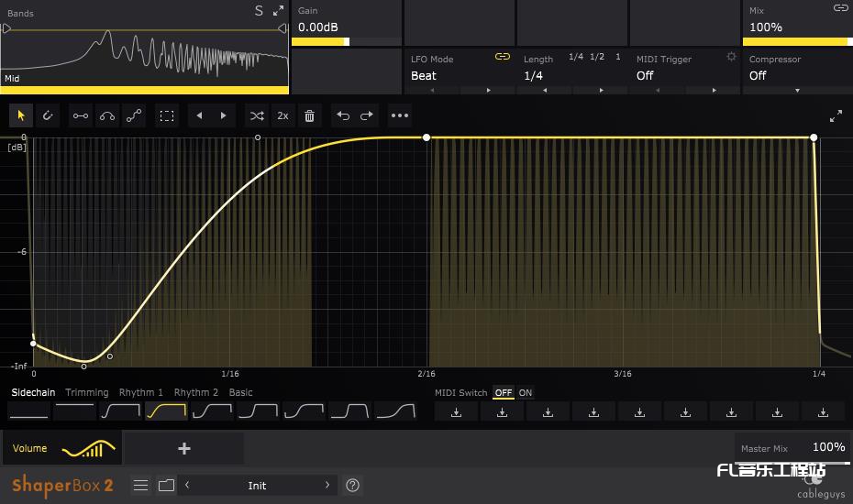Add a new shaper with plus button
Viewport: 853px width, 504px height.
click(184, 448)
